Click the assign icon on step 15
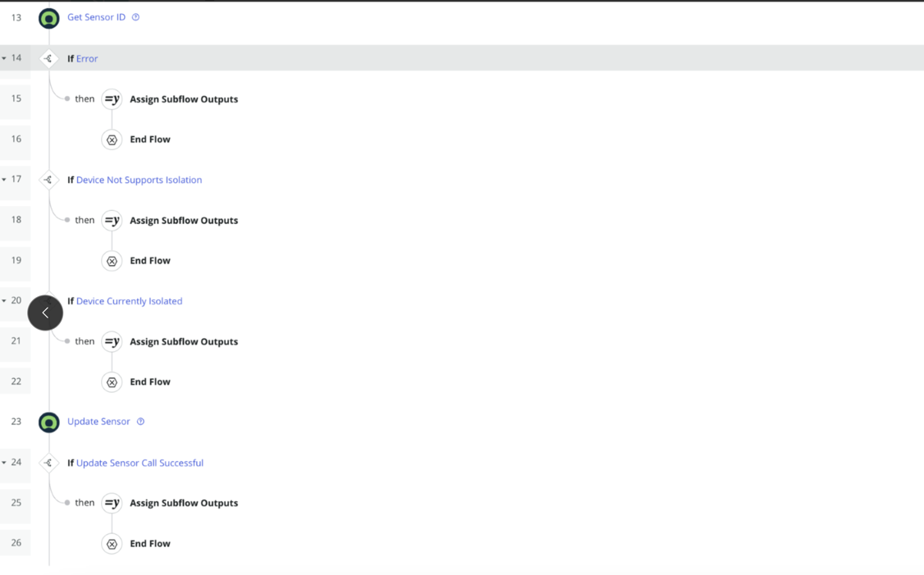This screenshot has width=924, height=575. coord(112,99)
